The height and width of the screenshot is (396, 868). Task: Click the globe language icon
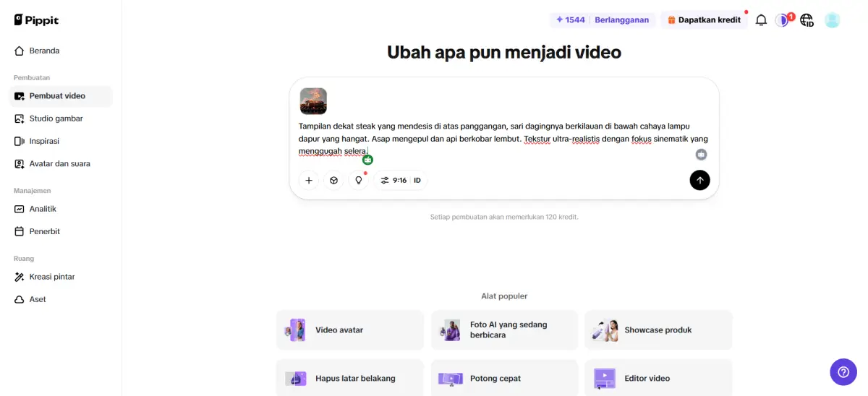point(807,20)
